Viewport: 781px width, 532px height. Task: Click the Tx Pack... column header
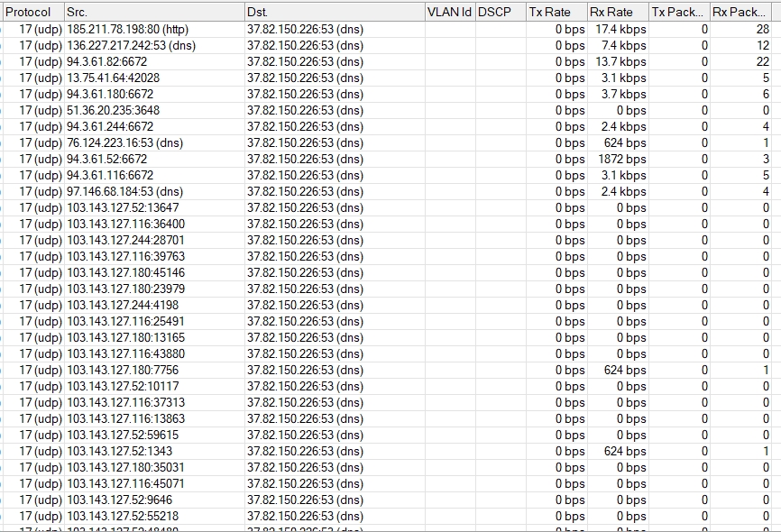click(x=678, y=12)
